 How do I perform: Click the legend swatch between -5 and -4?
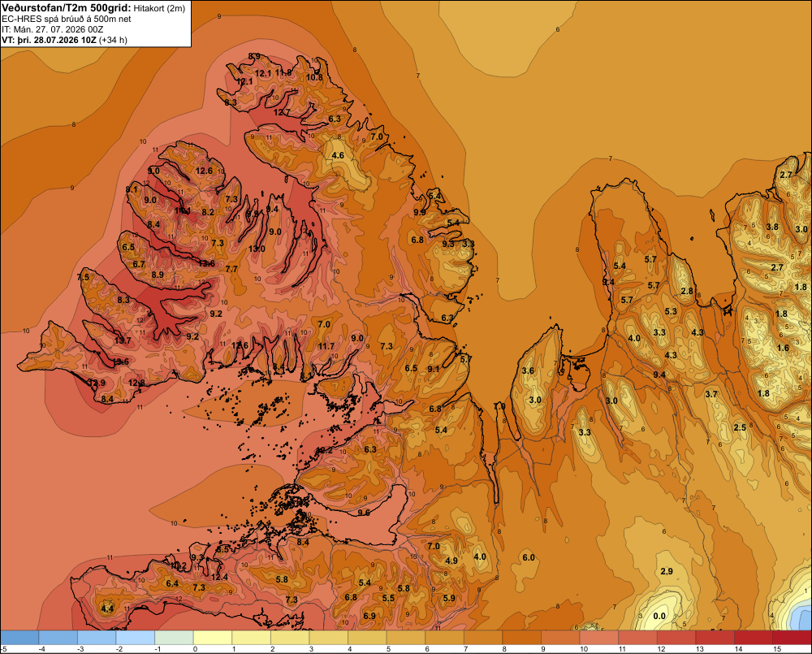19,638
